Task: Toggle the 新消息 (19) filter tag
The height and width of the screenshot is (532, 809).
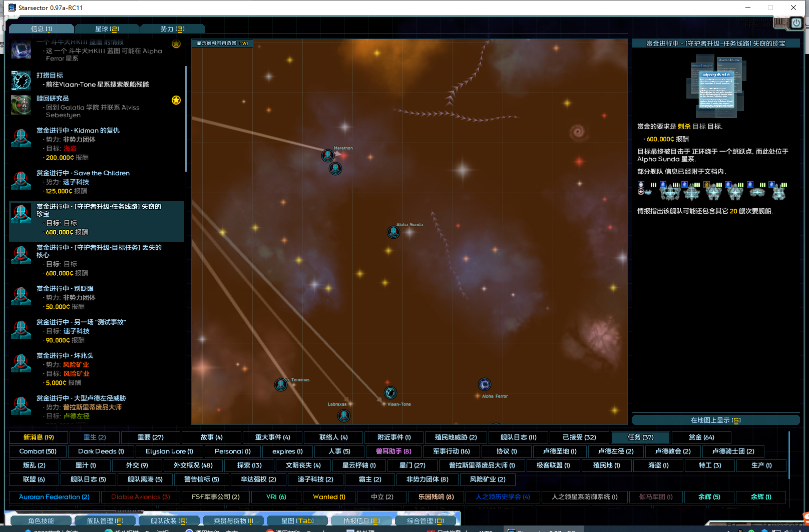Action: pos(39,437)
